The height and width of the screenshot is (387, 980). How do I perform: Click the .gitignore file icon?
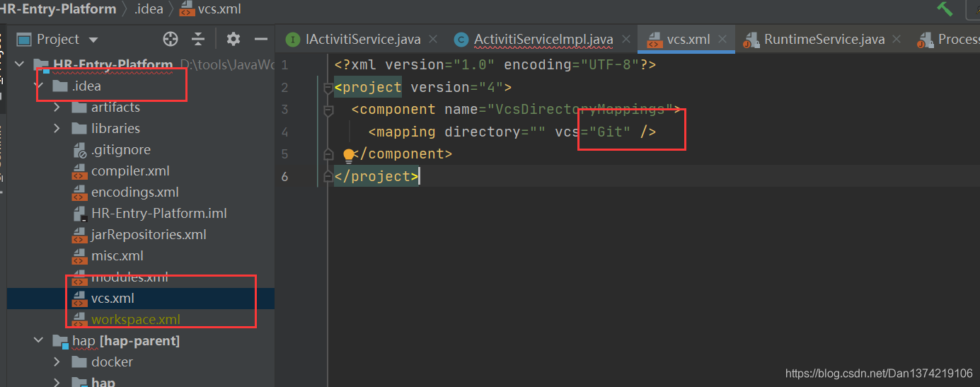pyautogui.click(x=79, y=150)
